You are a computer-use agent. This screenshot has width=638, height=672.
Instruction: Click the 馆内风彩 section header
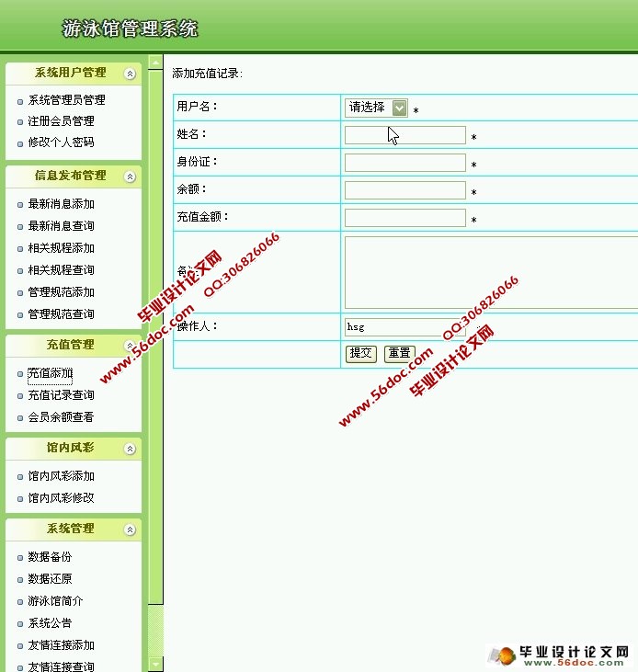[74, 449]
